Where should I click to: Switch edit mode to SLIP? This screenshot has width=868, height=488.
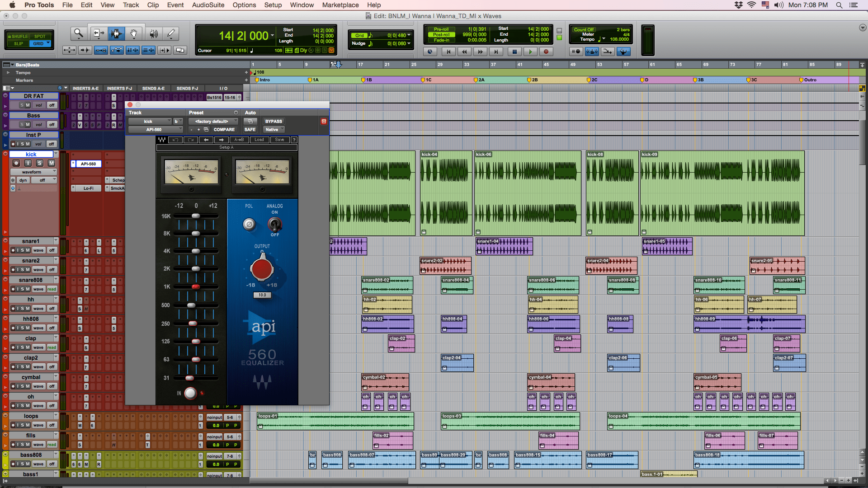pos(19,44)
